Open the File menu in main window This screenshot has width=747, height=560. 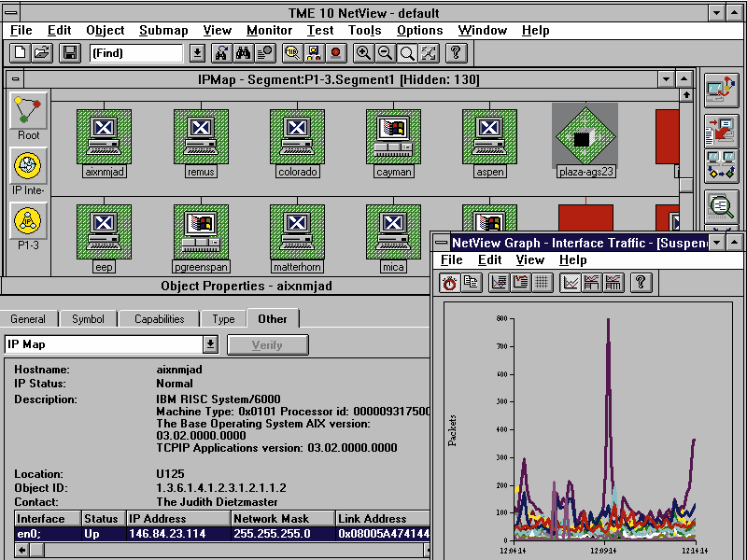tap(21, 31)
